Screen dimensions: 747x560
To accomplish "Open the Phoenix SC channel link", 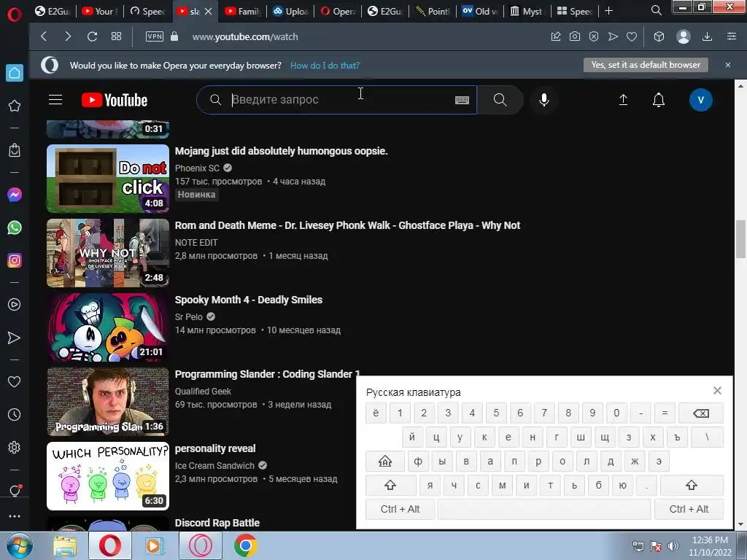I will point(197,168).
